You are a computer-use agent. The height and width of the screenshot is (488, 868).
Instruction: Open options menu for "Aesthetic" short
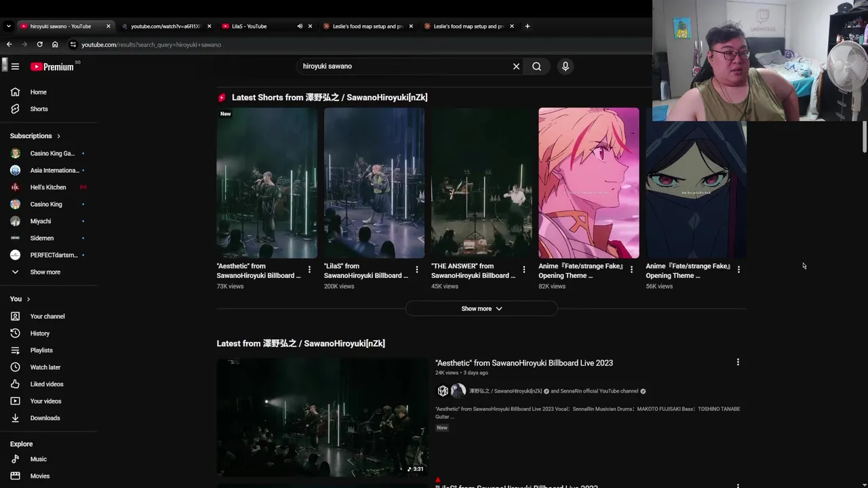[x=309, y=270]
